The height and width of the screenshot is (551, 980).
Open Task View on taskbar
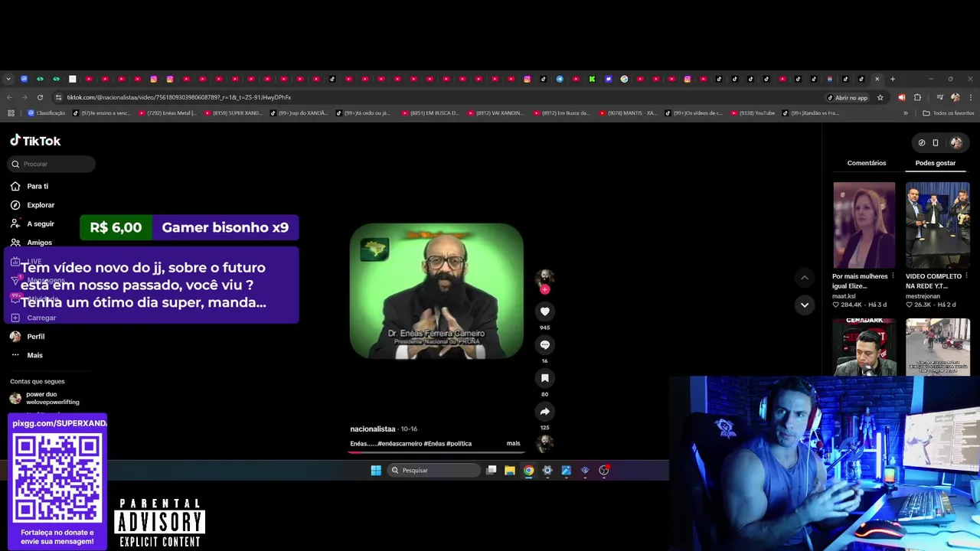click(x=492, y=470)
